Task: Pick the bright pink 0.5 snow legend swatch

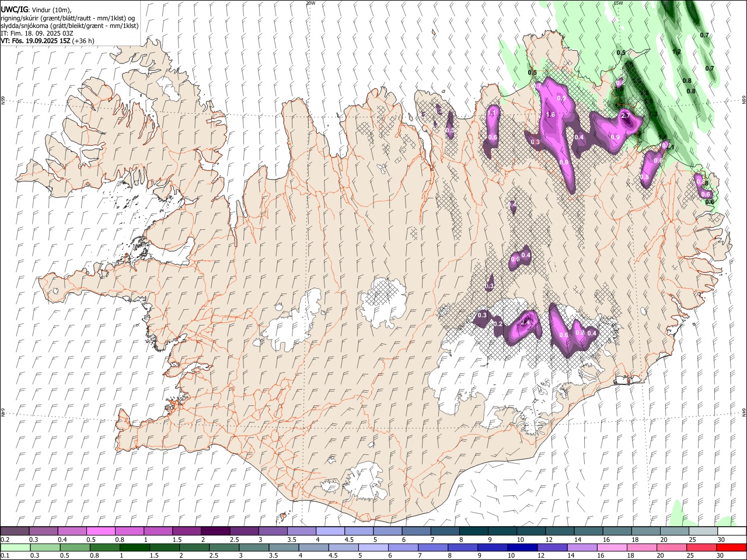Action: tap(100, 531)
